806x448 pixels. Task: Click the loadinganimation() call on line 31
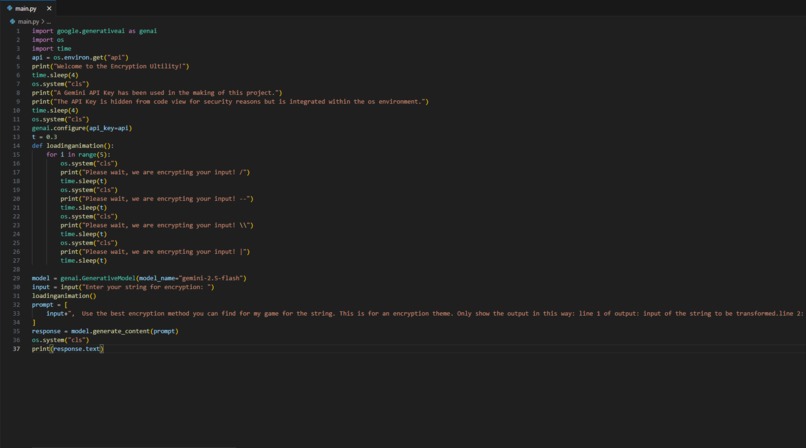(x=64, y=296)
